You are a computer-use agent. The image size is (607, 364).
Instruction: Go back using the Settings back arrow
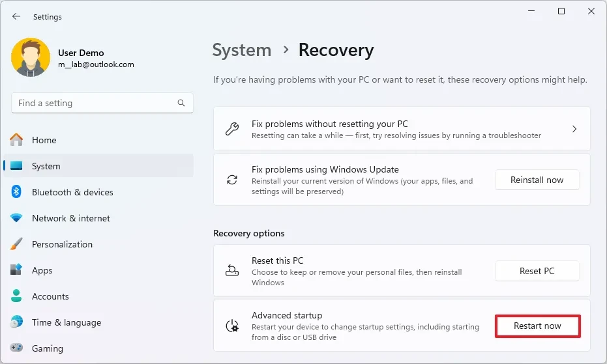(x=16, y=16)
